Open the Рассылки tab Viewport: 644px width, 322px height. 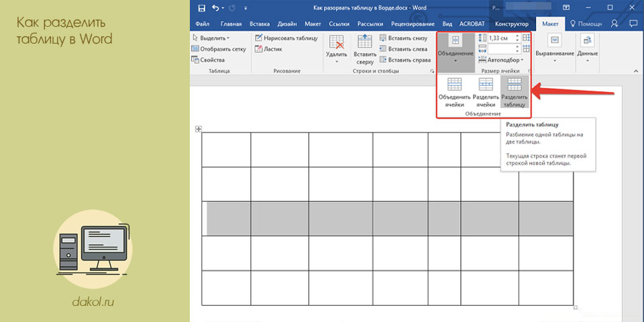coord(370,24)
